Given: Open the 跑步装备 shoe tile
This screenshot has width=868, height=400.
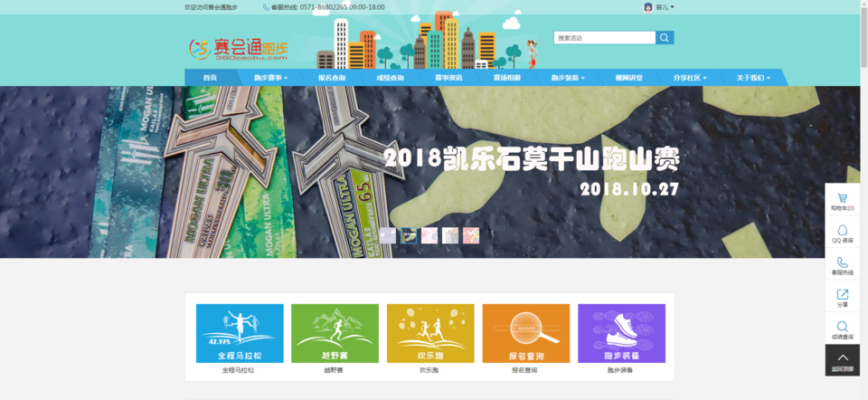Looking at the screenshot, I should point(621,333).
